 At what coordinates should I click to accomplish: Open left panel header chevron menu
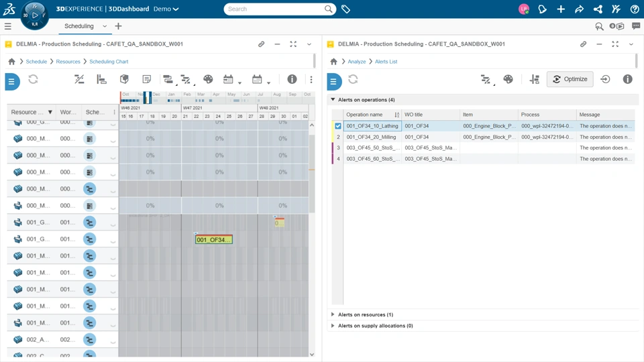[x=309, y=44]
